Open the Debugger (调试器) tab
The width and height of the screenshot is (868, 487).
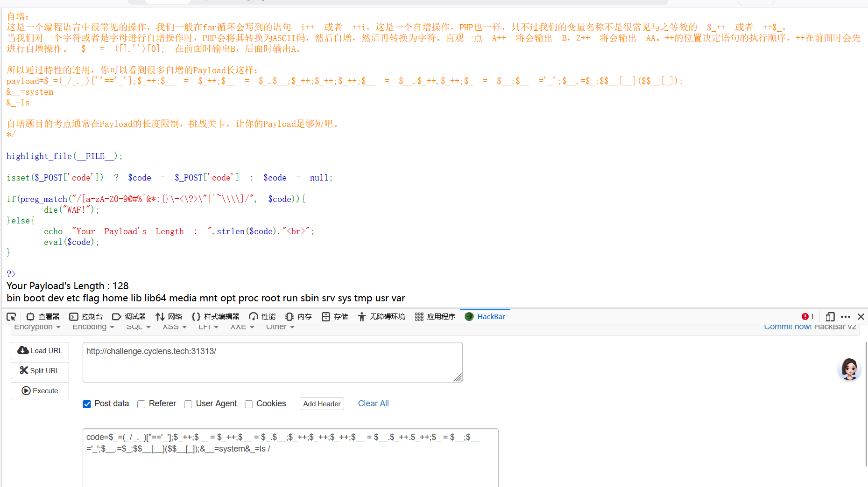click(129, 317)
